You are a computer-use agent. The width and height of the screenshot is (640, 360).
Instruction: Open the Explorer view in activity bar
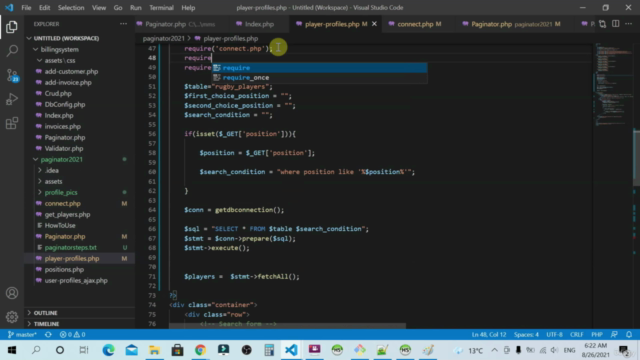(x=12, y=27)
